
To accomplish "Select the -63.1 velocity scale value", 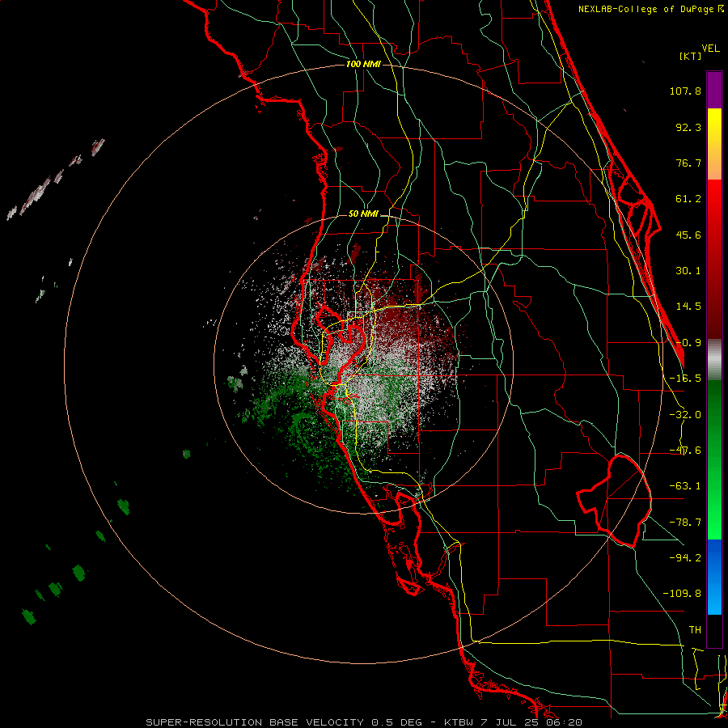I will 685,486.
